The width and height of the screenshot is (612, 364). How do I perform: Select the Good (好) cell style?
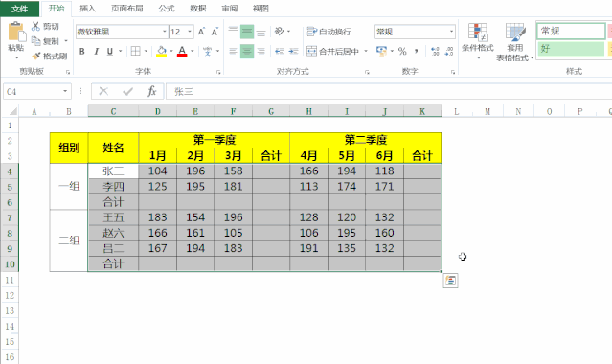pos(571,49)
